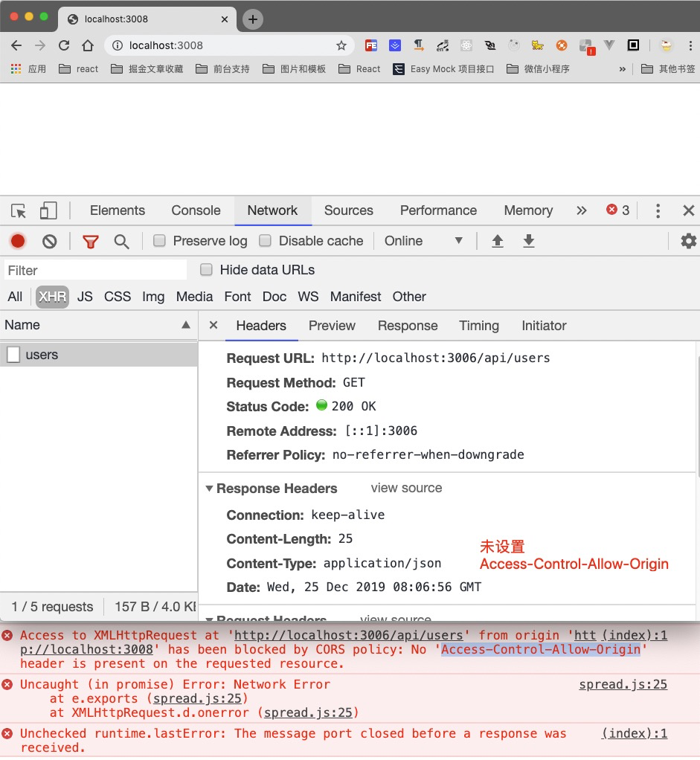Select the users request row
Viewport: 700px width, 760px height.
pyautogui.click(x=99, y=355)
